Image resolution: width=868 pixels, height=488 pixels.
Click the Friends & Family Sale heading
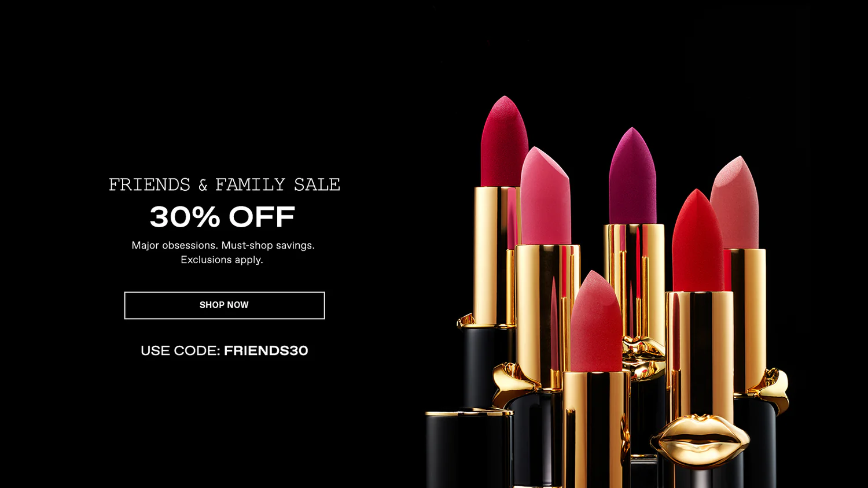(225, 184)
